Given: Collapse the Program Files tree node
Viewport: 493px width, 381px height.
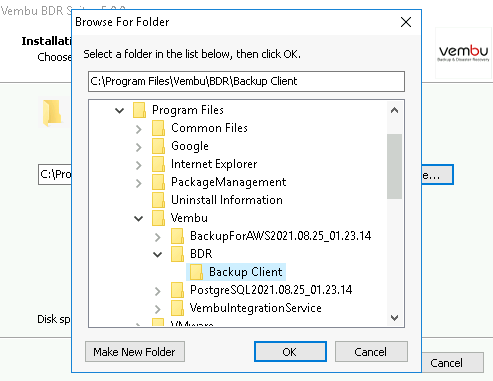Looking at the screenshot, I should (119, 110).
